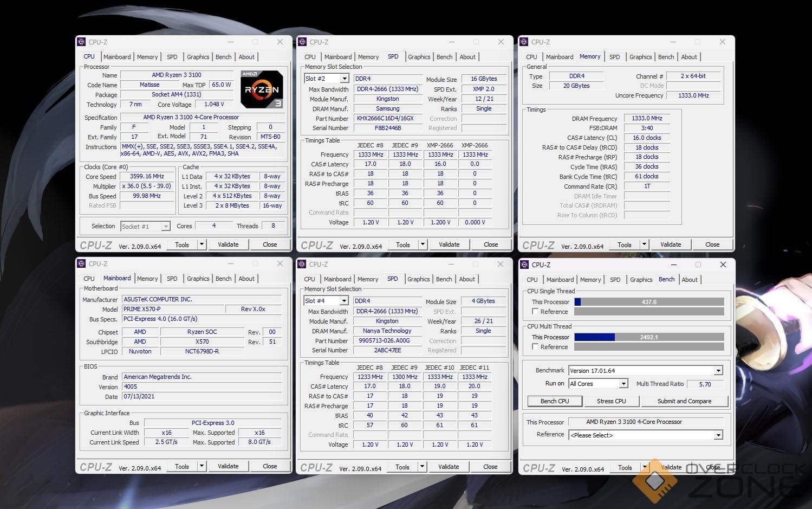The image size is (812, 509).
Task: Open the Memory tab in the Bench-tab window
Action: click(x=590, y=280)
